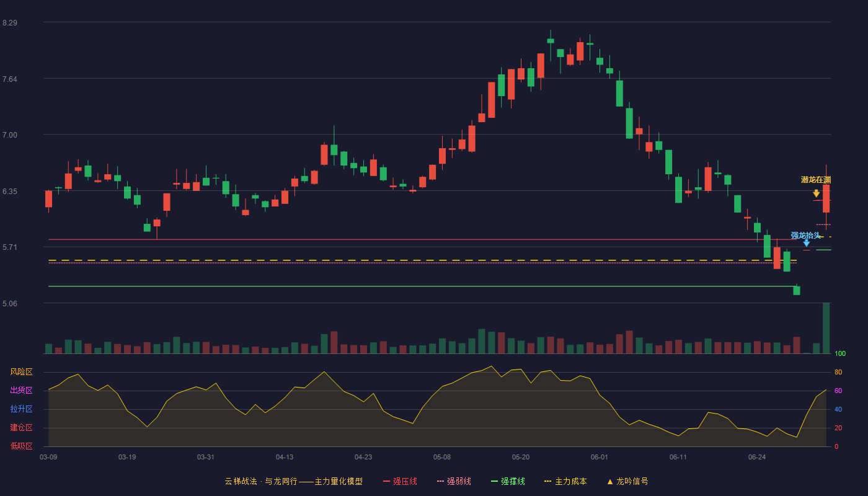Click the 8.29 price axis label
The height and width of the screenshot is (496, 868).
10,23
